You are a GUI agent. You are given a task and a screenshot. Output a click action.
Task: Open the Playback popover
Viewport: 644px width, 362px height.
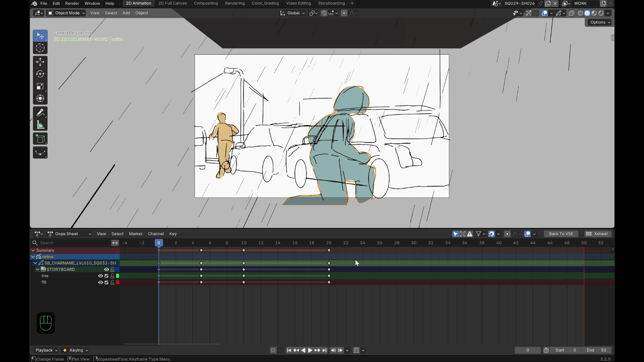coord(47,350)
